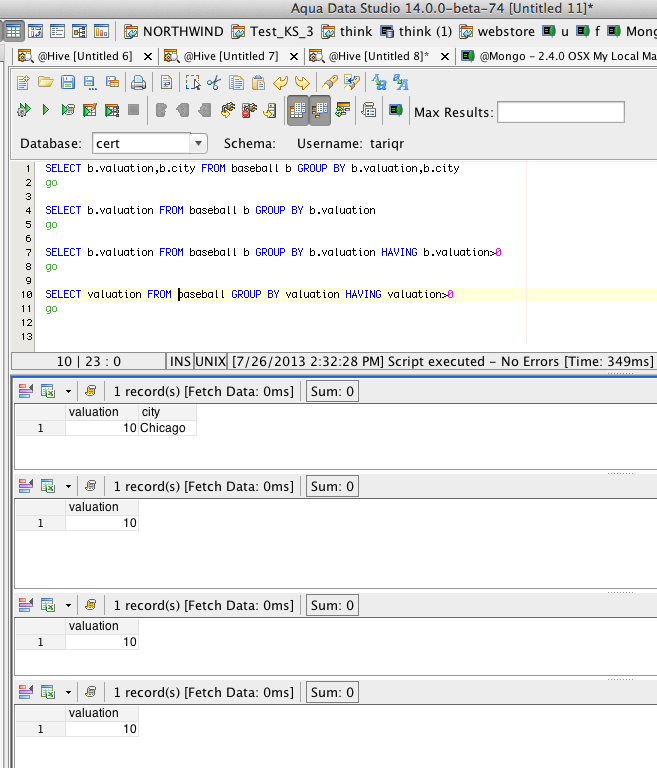The height and width of the screenshot is (768, 657).
Task: Open options dropdown arrow in second result panel
Action: (68, 486)
